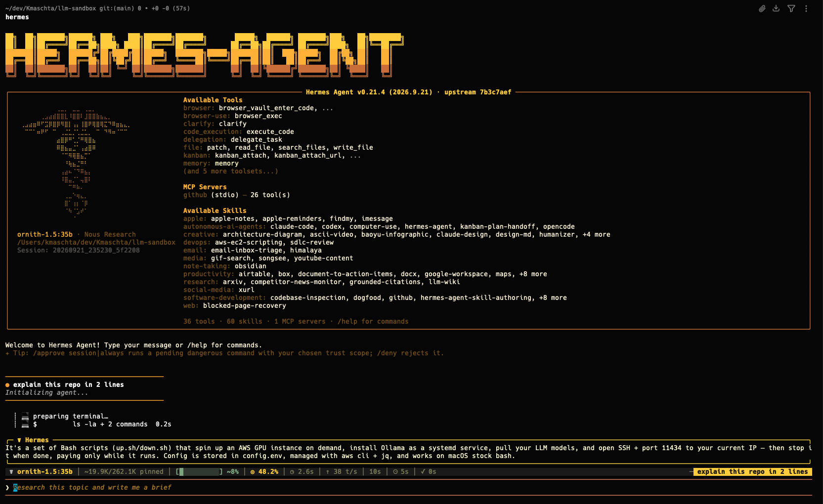Image resolution: width=823 pixels, height=504 pixels.
Task: Click 'ornith-1.5:35b' model name in status bar
Action: 45,472
